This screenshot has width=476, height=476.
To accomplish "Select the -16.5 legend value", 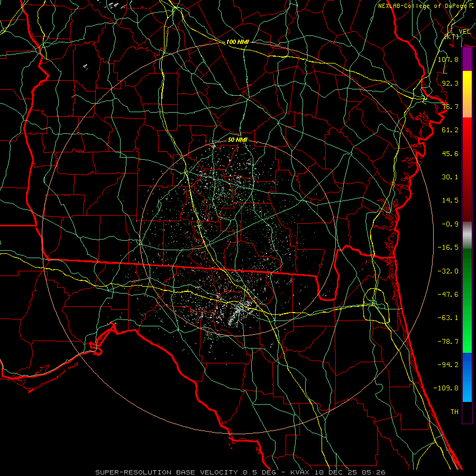I will [x=448, y=248].
